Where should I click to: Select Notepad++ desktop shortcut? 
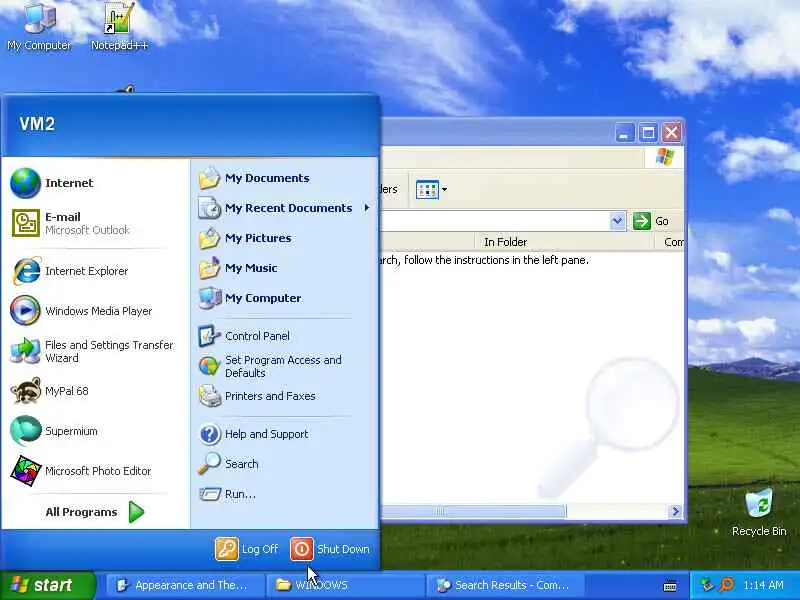119,27
